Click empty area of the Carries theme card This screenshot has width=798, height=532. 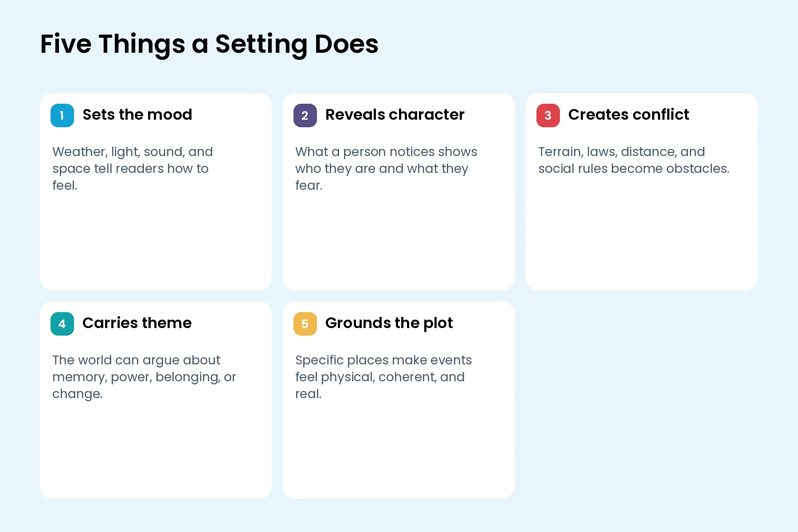click(x=156, y=448)
